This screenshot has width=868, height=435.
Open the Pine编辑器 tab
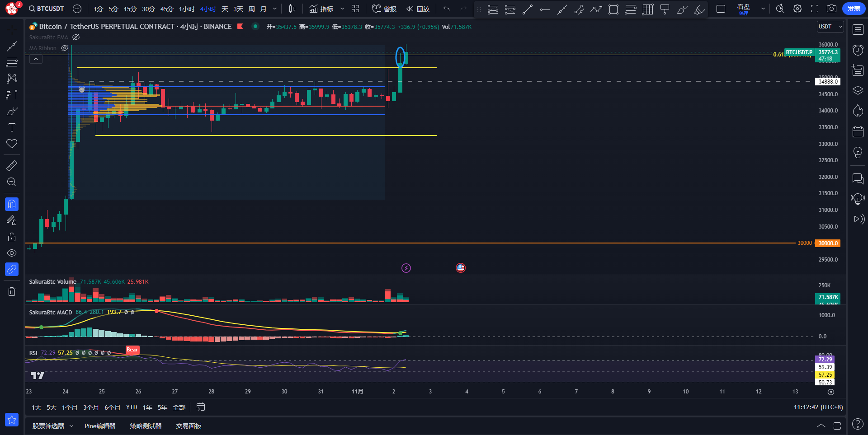[x=100, y=426]
